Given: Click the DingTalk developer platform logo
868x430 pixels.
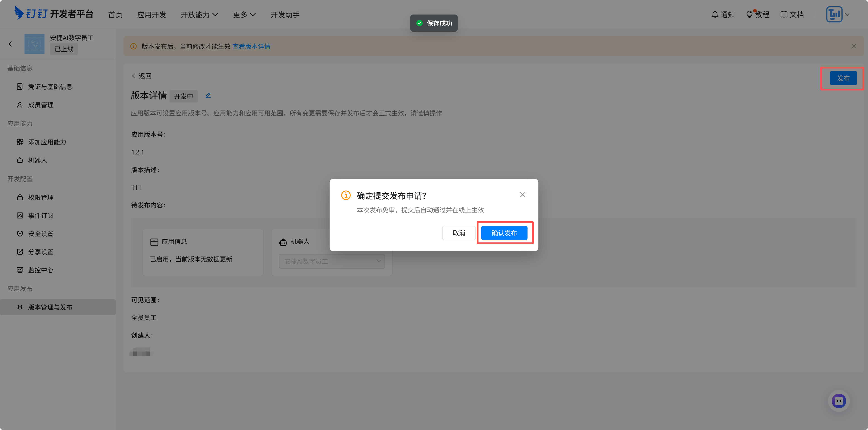Looking at the screenshot, I should [x=54, y=14].
